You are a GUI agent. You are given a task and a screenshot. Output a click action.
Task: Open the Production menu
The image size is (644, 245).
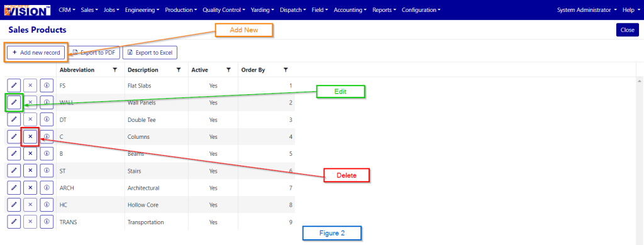[x=181, y=10]
